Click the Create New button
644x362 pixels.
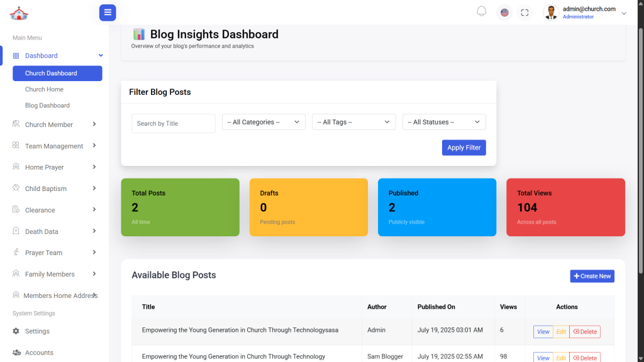click(592, 276)
